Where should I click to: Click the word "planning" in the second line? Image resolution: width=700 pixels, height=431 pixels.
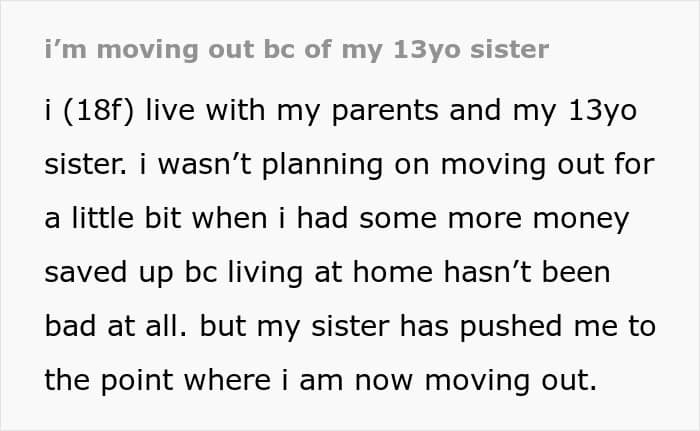point(322,165)
